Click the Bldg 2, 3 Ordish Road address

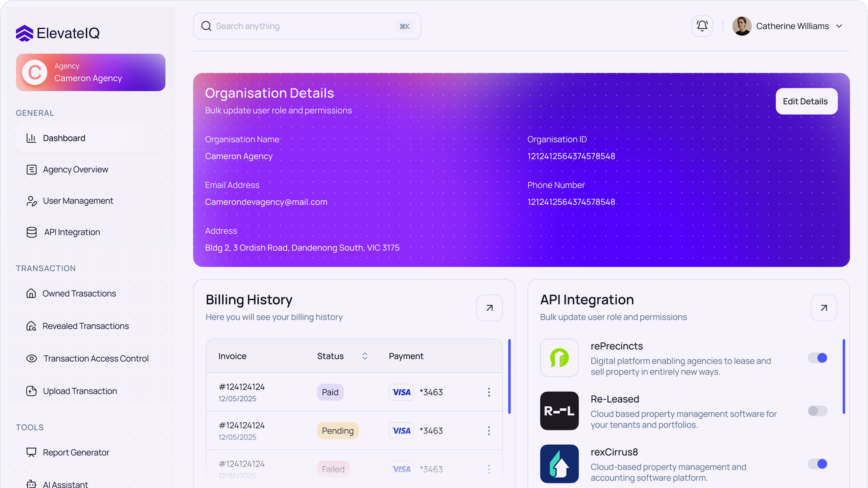coord(302,248)
